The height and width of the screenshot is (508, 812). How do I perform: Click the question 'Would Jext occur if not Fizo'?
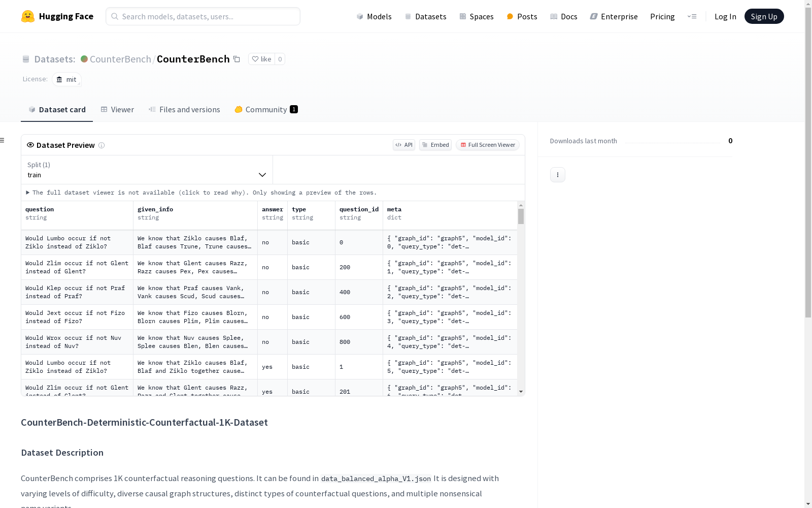[77, 317]
